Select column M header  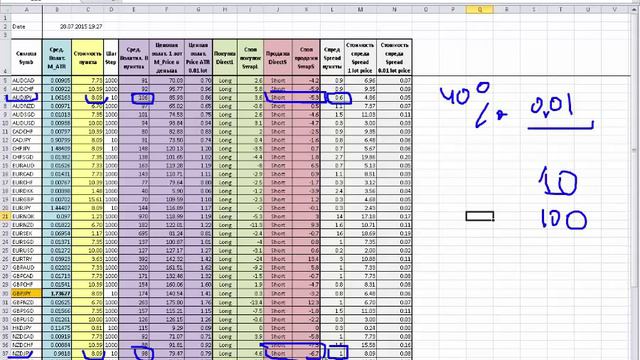360,9
